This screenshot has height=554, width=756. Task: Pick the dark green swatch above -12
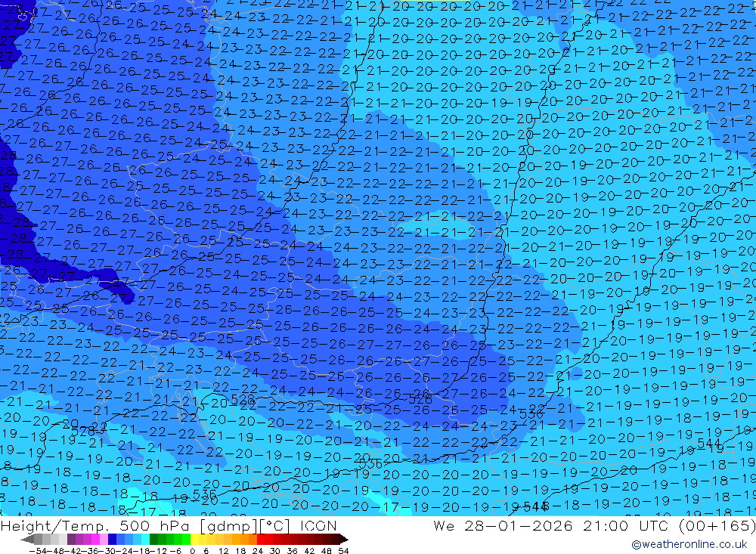[153, 540]
